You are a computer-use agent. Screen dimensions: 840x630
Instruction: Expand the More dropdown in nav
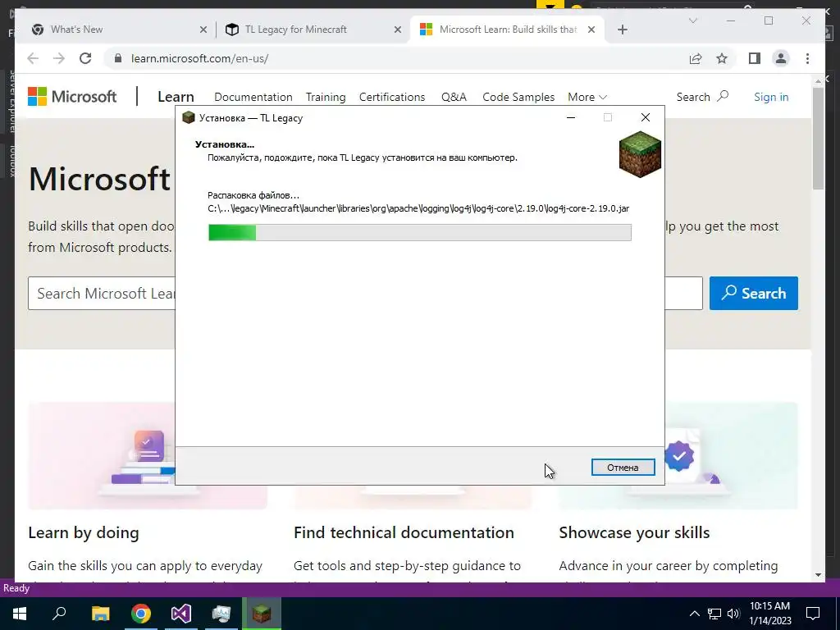point(587,97)
